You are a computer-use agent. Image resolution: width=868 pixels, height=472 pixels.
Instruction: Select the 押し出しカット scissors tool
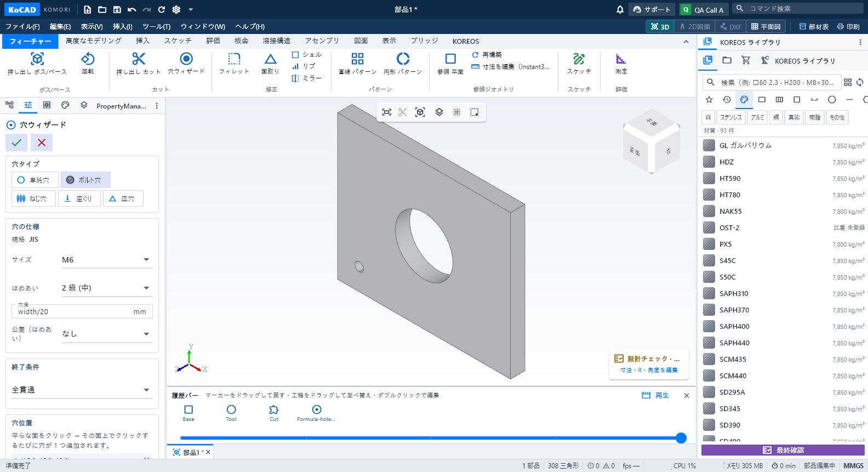coord(139,64)
